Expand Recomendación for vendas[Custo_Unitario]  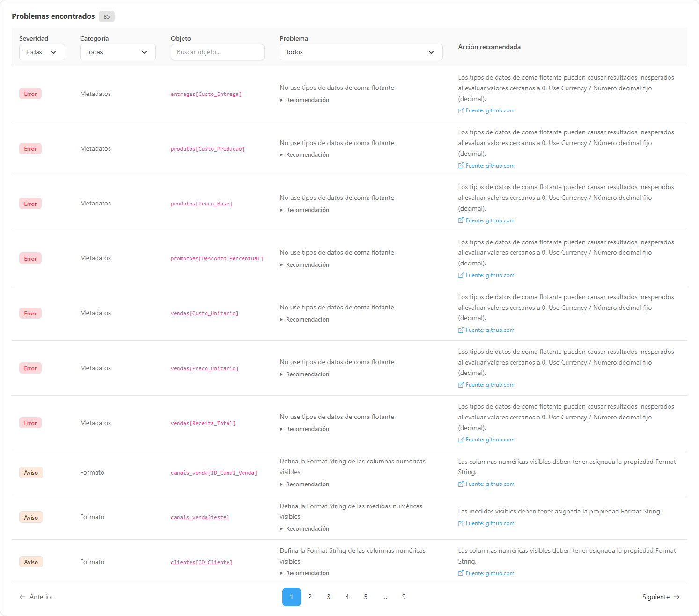pos(305,320)
